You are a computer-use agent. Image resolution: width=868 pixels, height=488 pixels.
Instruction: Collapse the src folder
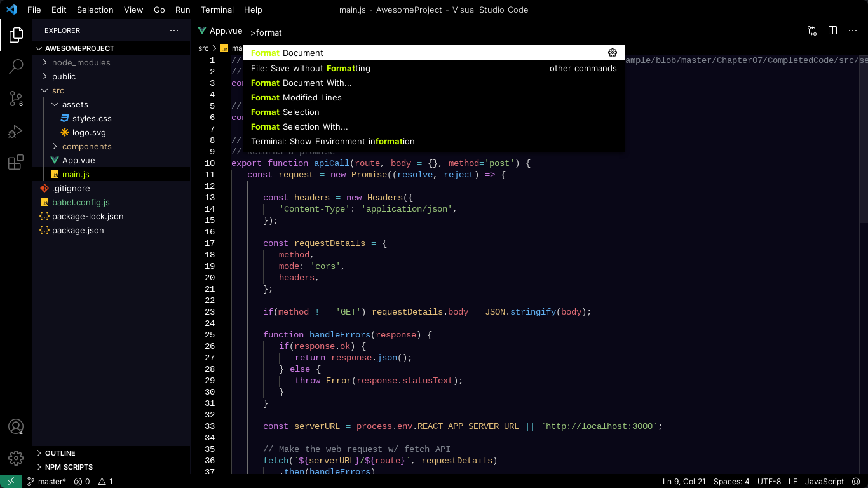(111, 90)
